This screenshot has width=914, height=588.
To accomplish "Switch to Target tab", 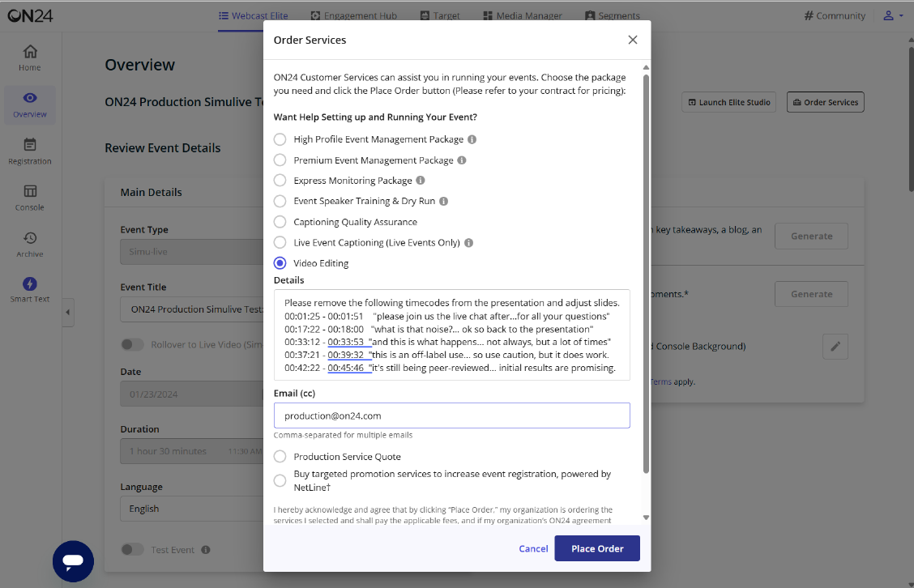I will (440, 15).
